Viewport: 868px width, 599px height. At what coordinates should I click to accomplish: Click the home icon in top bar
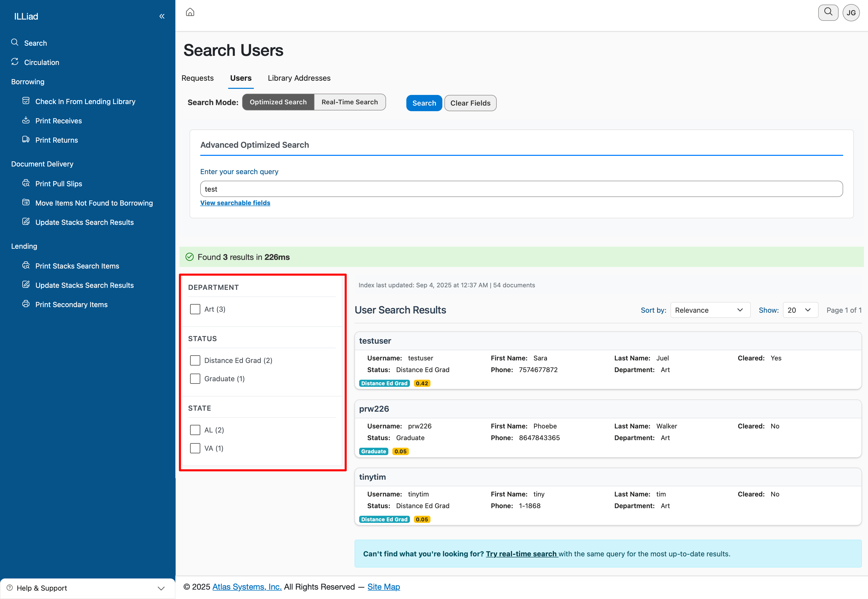[190, 12]
